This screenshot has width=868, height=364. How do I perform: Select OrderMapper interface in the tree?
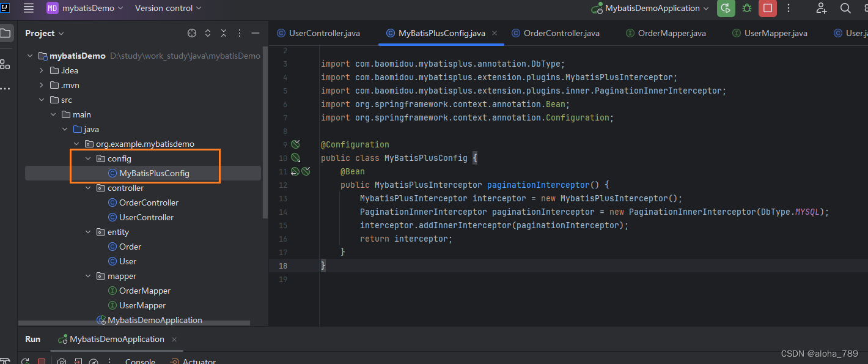tap(144, 291)
